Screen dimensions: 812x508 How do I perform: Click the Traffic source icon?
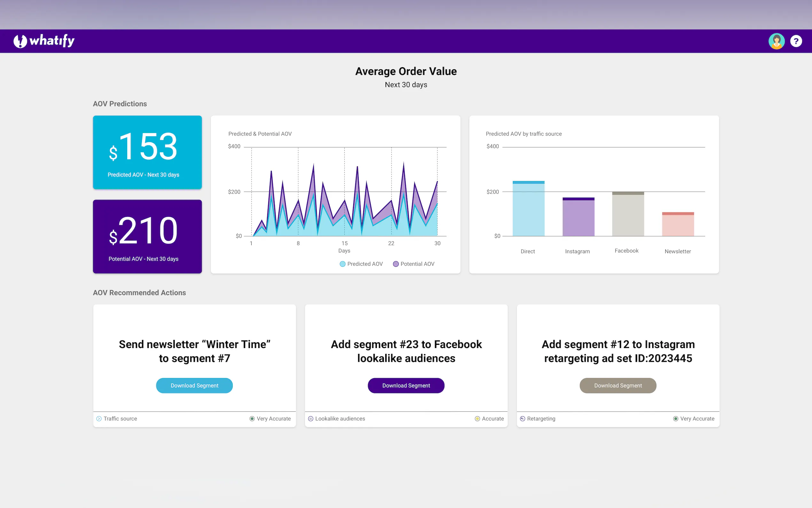pyautogui.click(x=99, y=419)
